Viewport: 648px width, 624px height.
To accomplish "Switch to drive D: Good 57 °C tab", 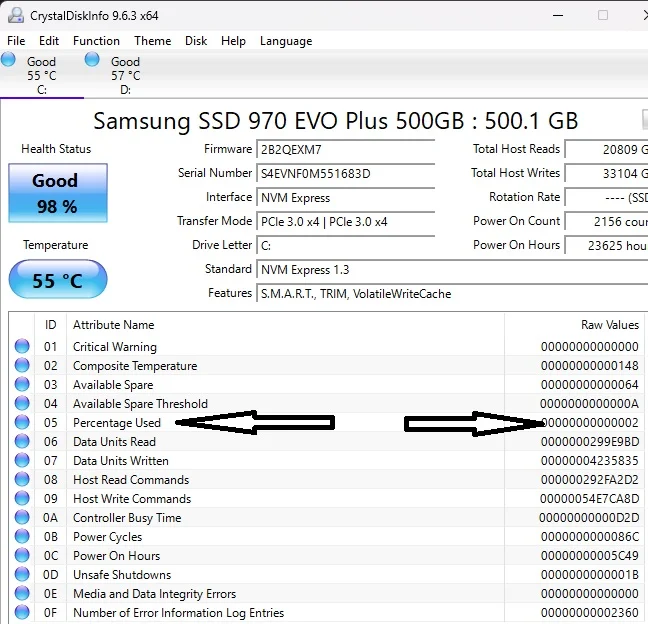I will 125,74.
